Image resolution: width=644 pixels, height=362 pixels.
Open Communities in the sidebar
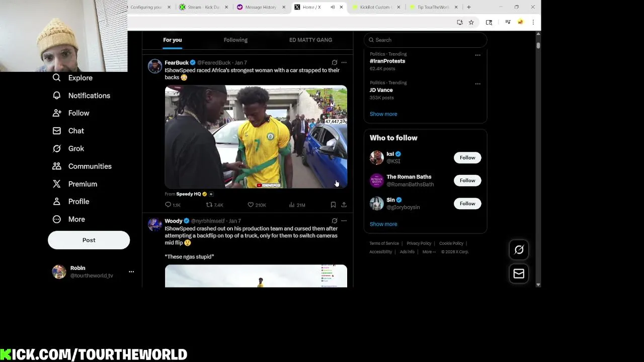point(83,166)
